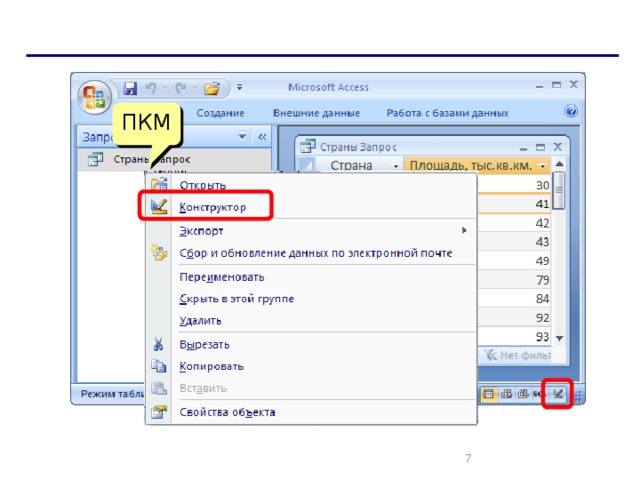The image size is (640, 480).
Task: Click the cell with value 30
Action: [514, 185]
